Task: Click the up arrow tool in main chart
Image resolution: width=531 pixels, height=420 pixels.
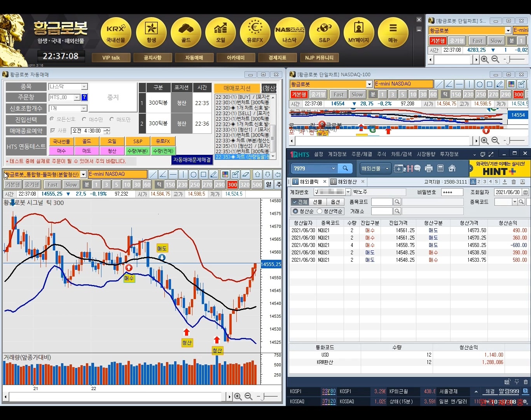Action: tap(257, 174)
